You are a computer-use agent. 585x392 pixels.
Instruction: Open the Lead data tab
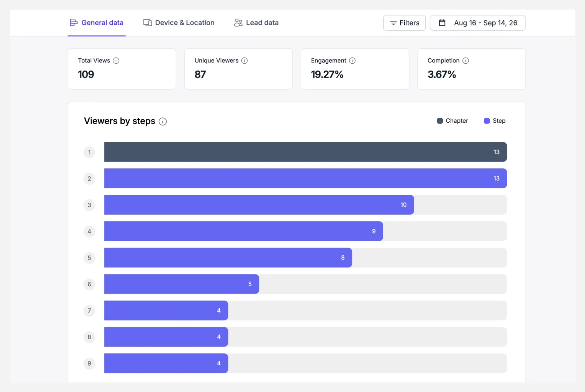(x=256, y=23)
